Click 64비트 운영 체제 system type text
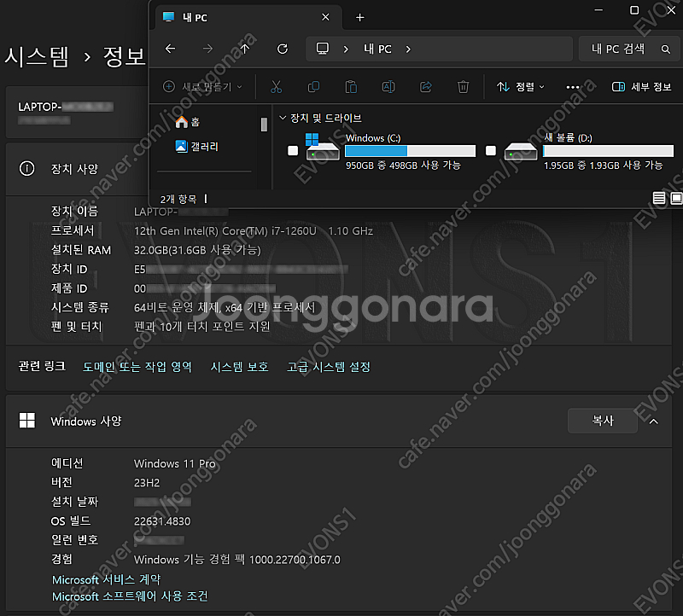The image size is (683, 616). click(225, 308)
